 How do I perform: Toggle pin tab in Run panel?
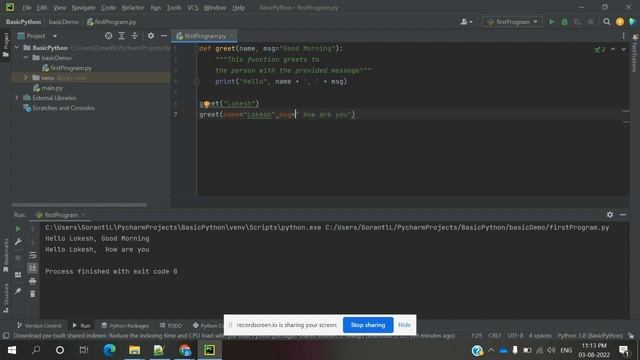(x=18, y=291)
